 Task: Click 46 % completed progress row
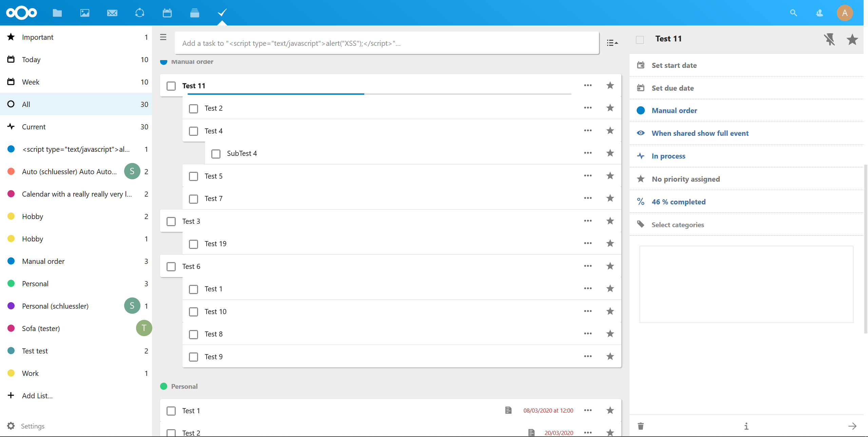click(x=678, y=202)
